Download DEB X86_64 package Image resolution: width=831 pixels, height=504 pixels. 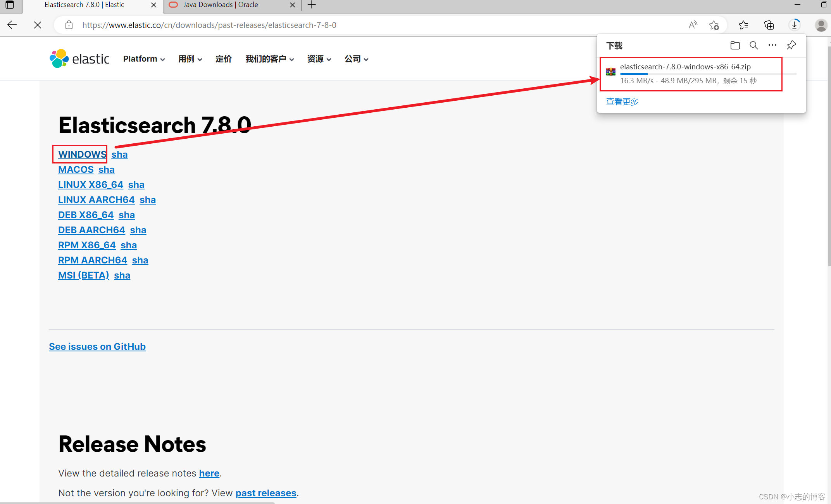pyautogui.click(x=86, y=215)
